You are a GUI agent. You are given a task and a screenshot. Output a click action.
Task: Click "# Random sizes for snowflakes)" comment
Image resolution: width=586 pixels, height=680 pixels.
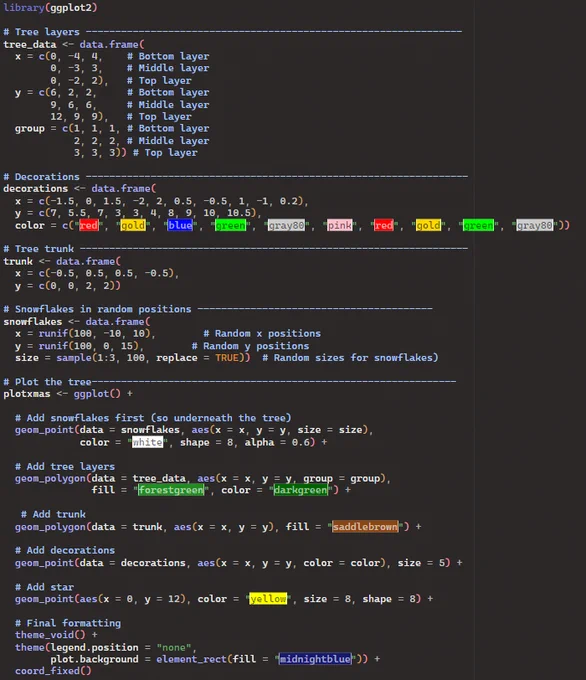pos(350,358)
